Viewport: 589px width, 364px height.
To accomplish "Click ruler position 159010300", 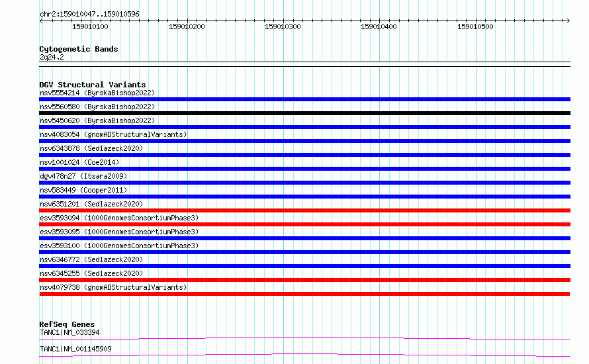I will [x=283, y=26].
